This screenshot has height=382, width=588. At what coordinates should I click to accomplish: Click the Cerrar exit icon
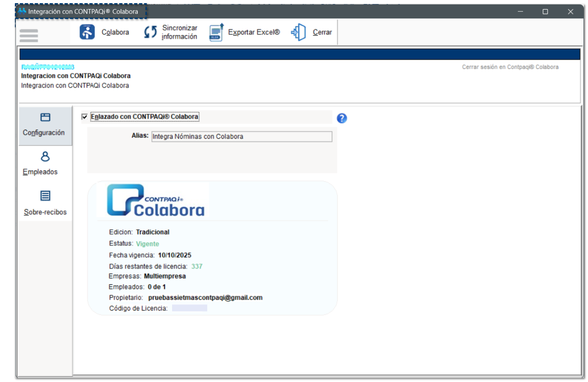point(299,32)
